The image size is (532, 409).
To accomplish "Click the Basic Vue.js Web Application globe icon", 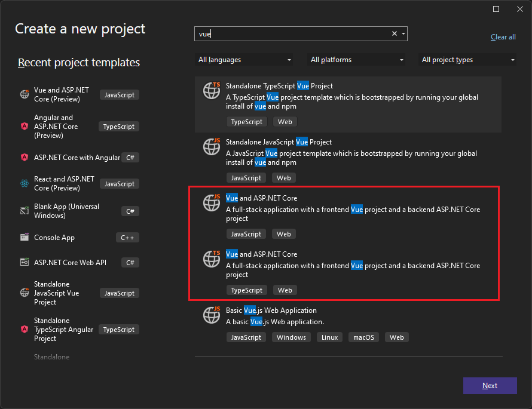I will (212, 315).
